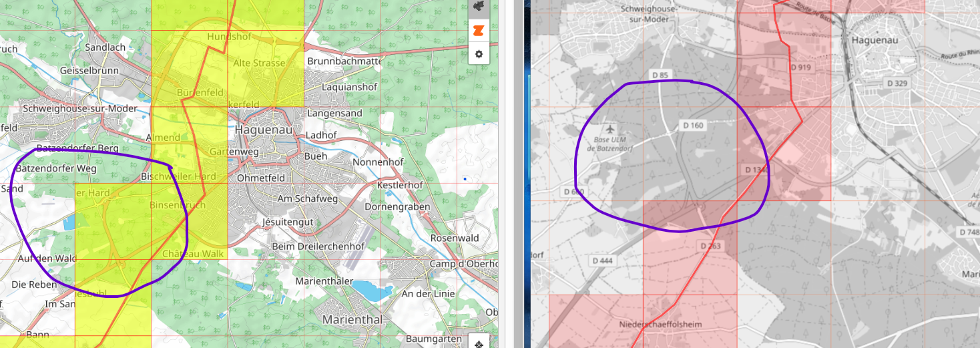The width and height of the screenshot is (980, 348).
Task: Click the D 85 road shield
Action: click(659, 75)
